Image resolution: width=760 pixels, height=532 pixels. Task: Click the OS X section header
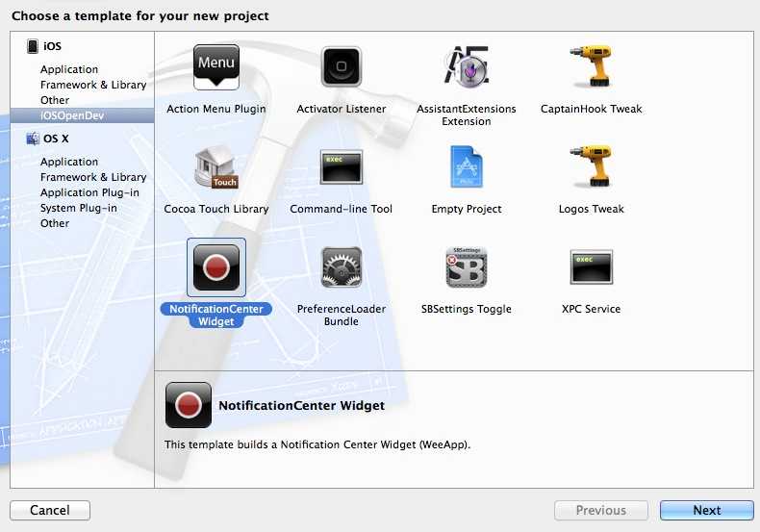tap(56, 139)
